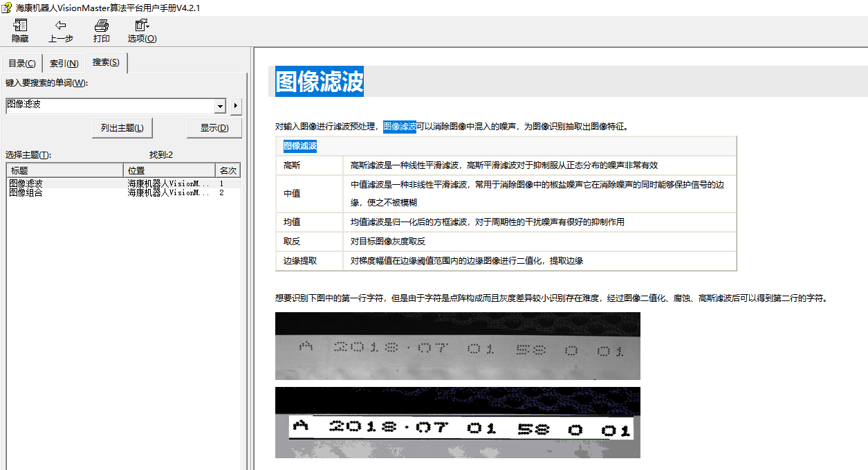
Task: Select the 图像滤波 topic in results list
Action: point(26,184)
